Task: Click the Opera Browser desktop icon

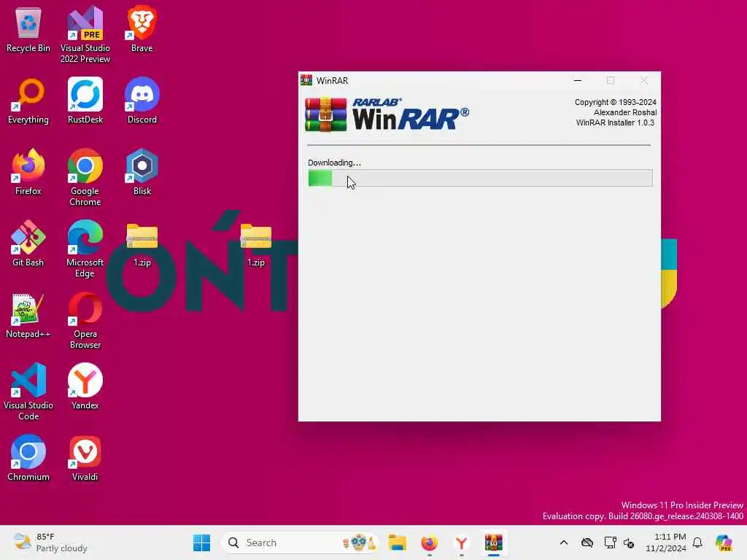Action: tap(85, 320)
